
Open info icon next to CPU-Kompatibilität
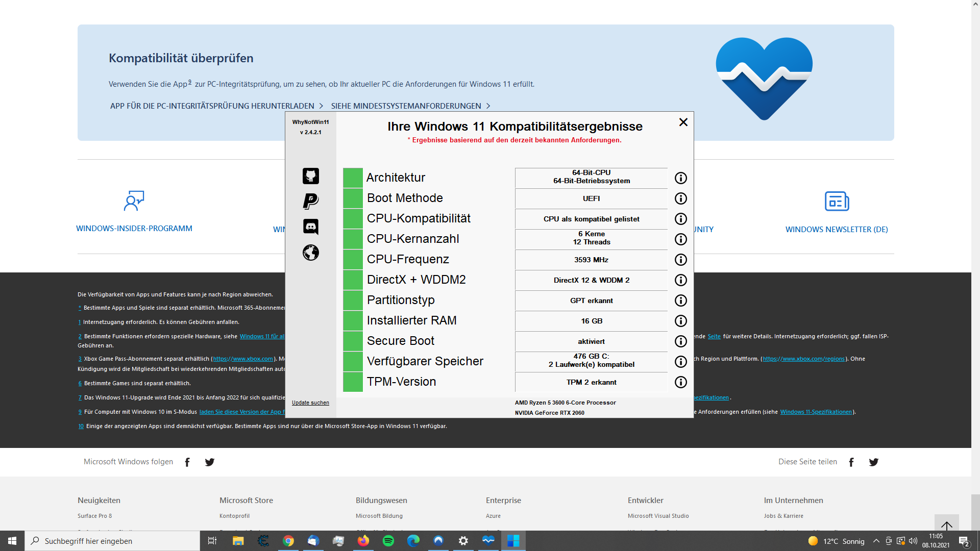(x=680, y=219)
